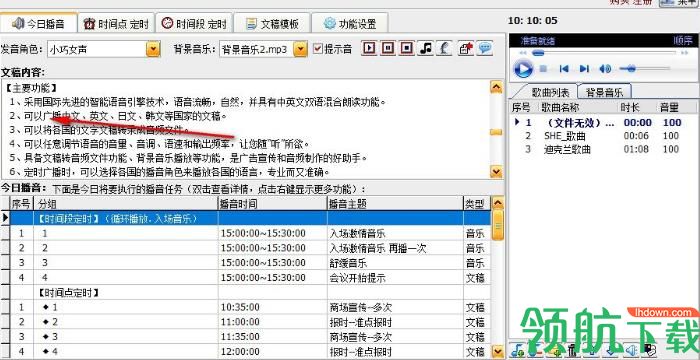Pause script playback via the toolbar pause icon
The height and width of the screenshot is (360, 700).
point(388,48)
